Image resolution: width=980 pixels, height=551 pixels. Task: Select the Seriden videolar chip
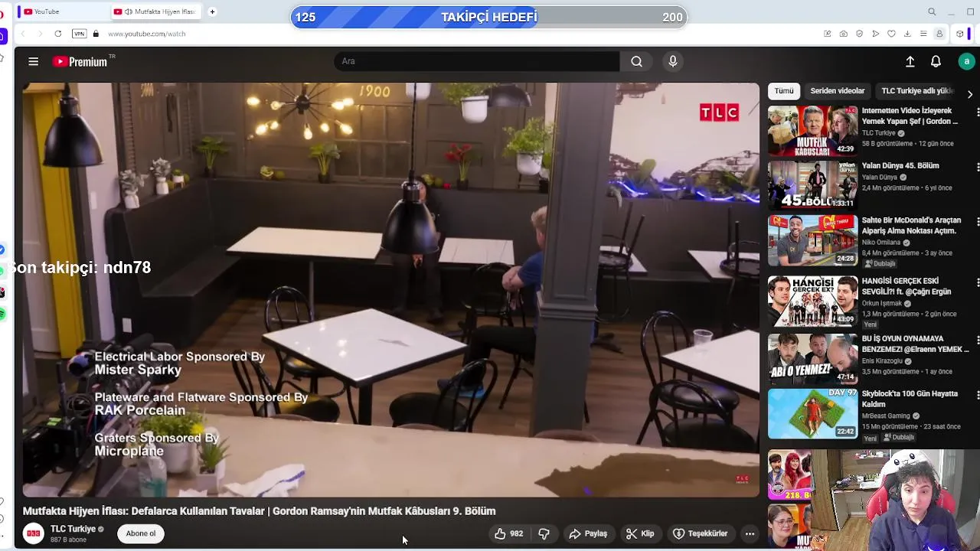(838, 90)
